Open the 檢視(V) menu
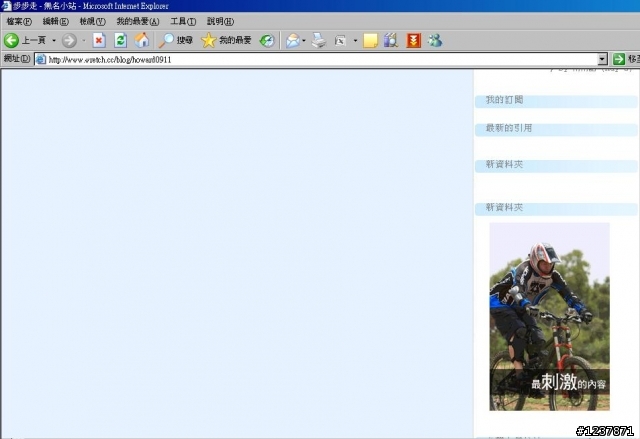 coord(92,21)
